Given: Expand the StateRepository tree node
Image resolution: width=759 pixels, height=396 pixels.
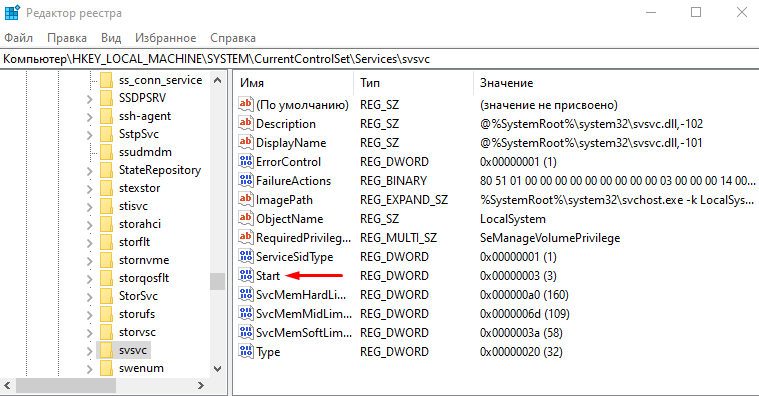Looking at the screenshot, I should 90,171.
